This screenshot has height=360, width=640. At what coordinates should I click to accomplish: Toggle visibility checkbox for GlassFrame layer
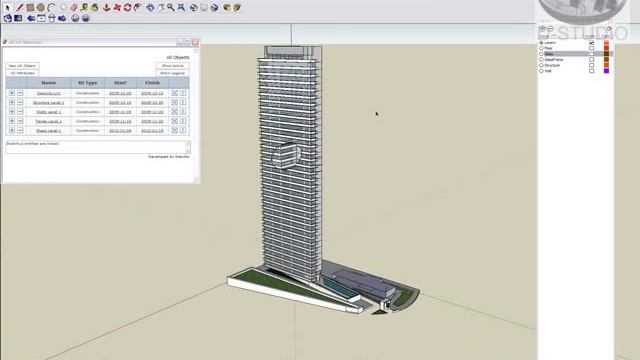tap(591, 60)
